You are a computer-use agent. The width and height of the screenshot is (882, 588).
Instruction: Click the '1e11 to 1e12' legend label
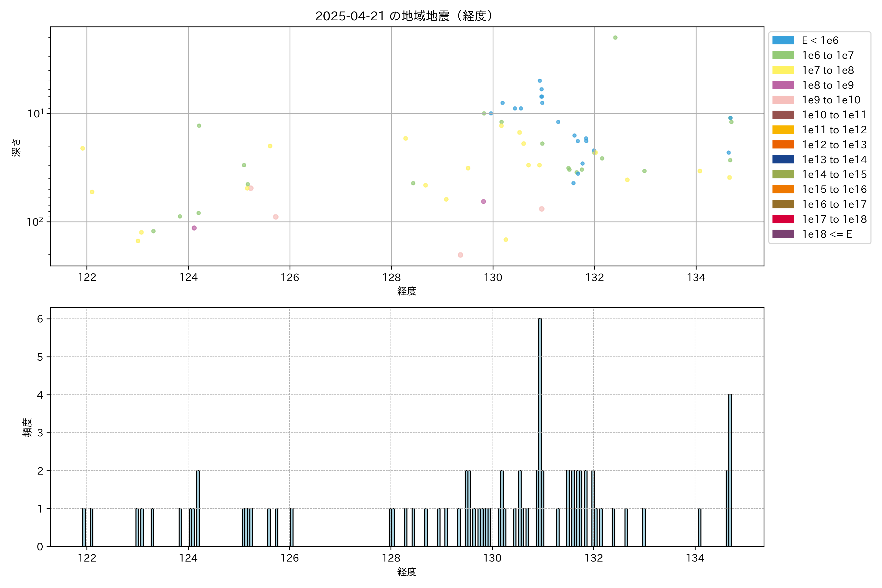click(x=834, y=130)
